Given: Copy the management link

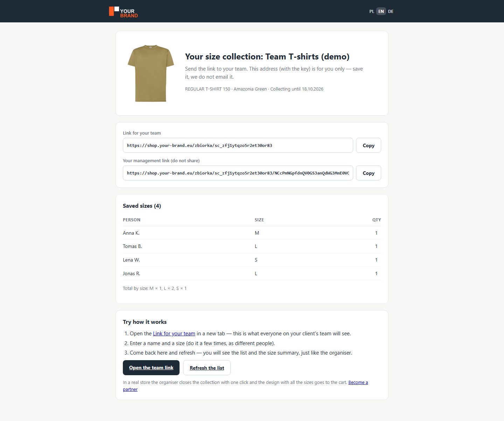Looking at the screenshot, I should (369, 173).
